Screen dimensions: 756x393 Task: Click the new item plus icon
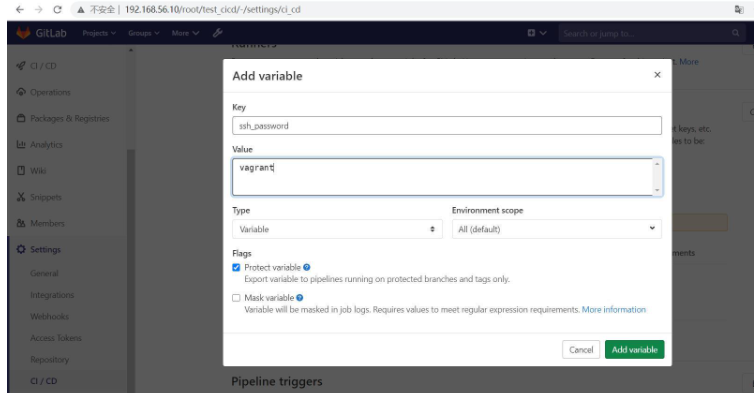click(x=531, y=33)
